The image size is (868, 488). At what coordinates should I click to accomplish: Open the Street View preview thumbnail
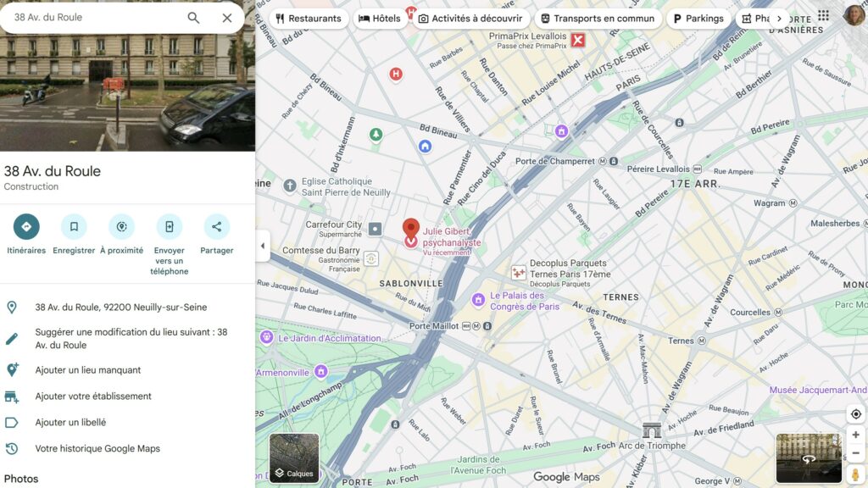[x=809, y=458]
